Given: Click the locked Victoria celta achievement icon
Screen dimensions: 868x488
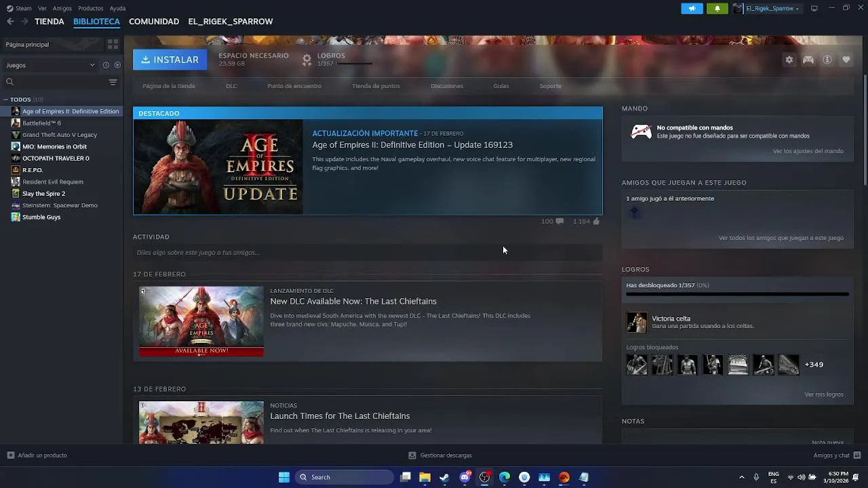Looking at the screenshot, I should click(x=637, y=322).
